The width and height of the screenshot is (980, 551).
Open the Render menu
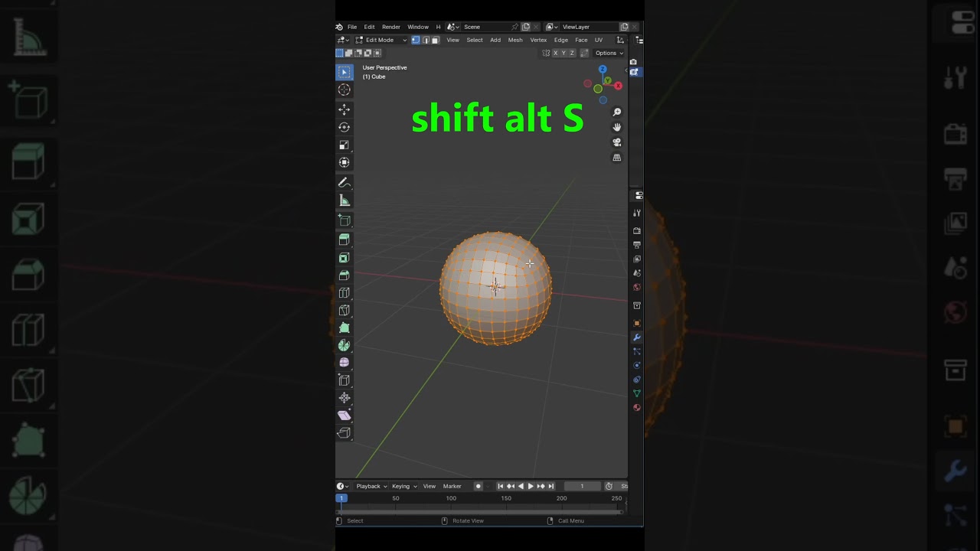coord(391,27)
